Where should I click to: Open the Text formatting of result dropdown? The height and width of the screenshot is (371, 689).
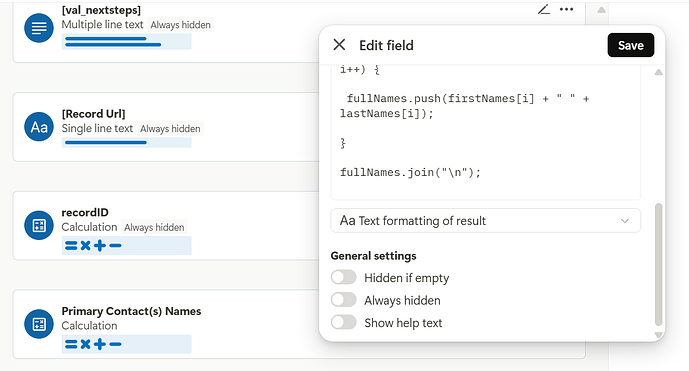tap(486, 220)
